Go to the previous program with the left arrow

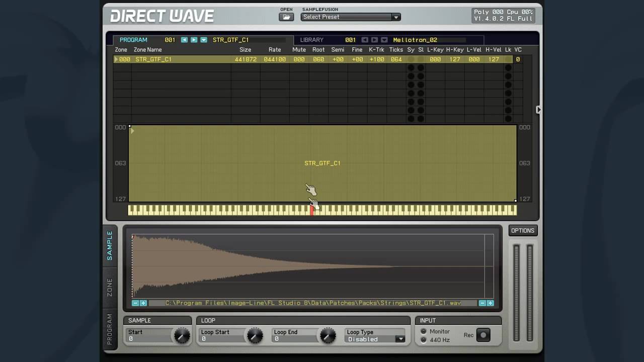click(184, 40)
